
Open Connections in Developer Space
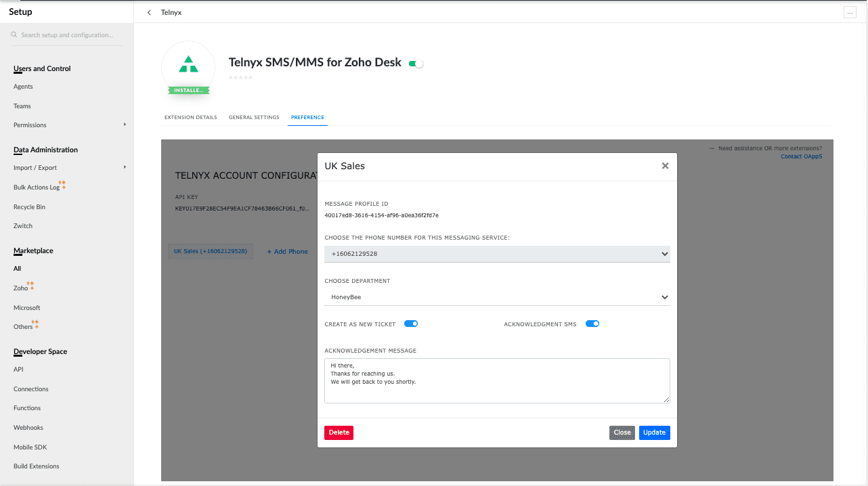tap(31, 389)
